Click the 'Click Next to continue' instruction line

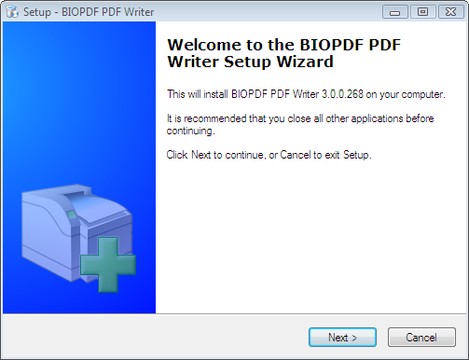pos(269,155)
